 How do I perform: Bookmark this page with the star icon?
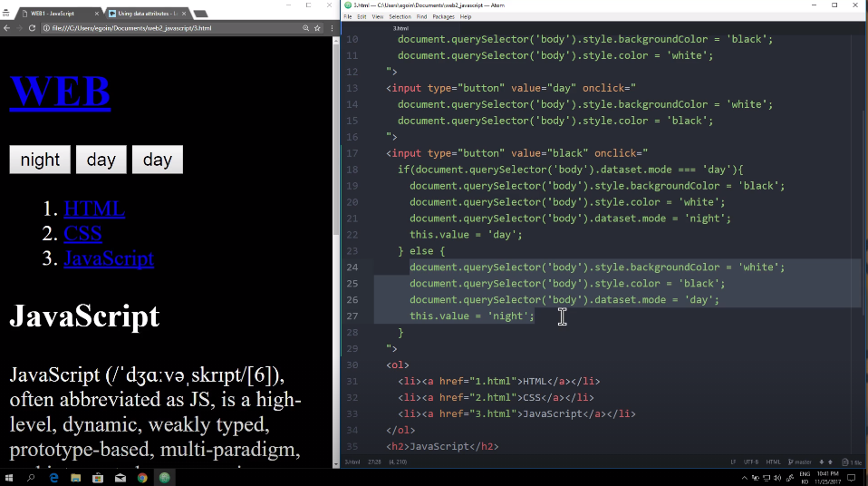click(x=317, y=28)
